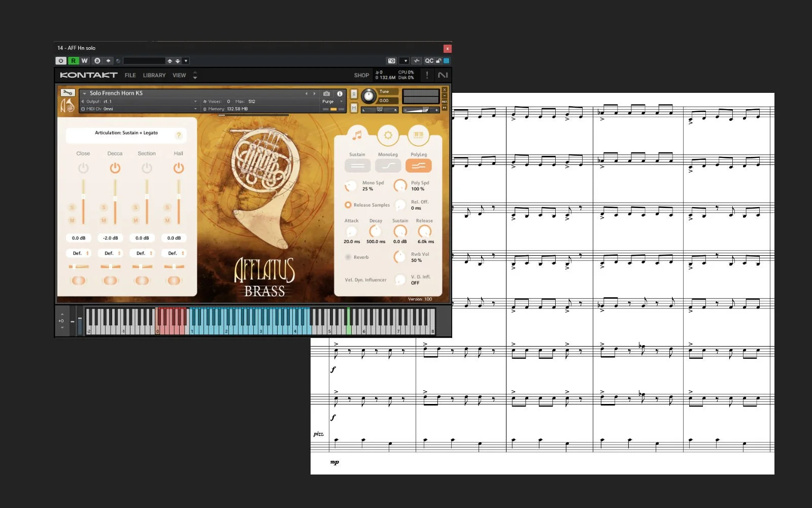Select next instrument with right arrow

[x=314, y=93]
